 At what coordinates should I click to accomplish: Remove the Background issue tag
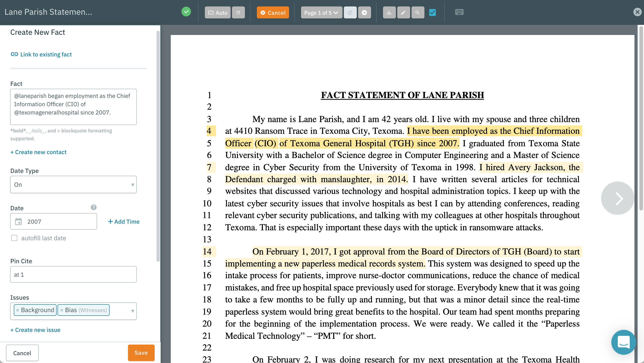[x=17, y=310]
